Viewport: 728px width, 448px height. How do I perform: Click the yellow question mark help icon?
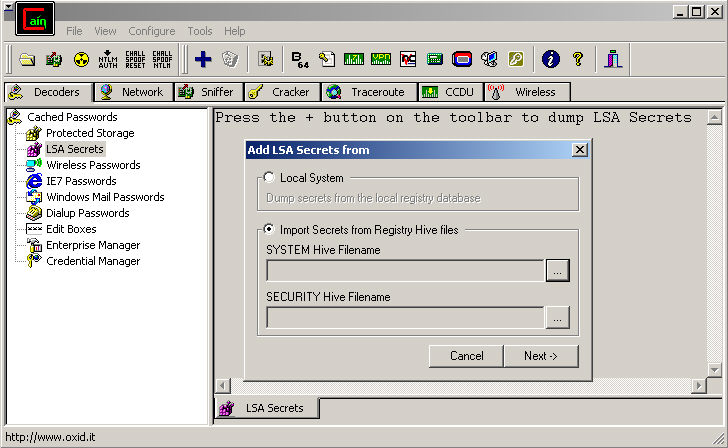tap(578, 59)
